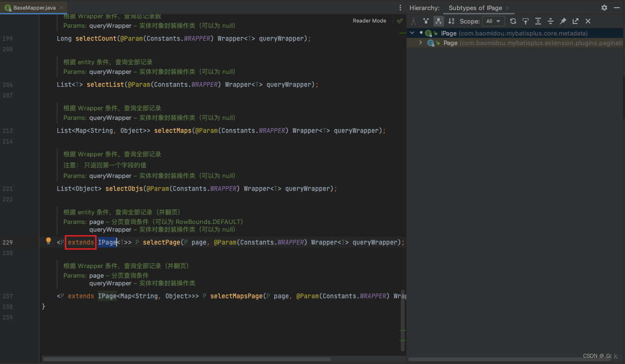Collapse all hierarchy nodes
The image size is (625, 364).
click(x=551, y=21)
